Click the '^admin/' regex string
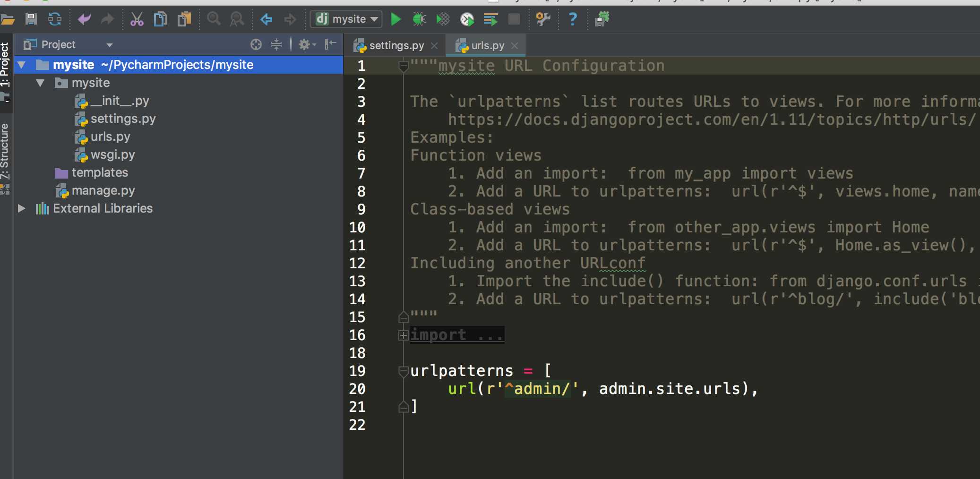The image size is (980, 479). 537,389
